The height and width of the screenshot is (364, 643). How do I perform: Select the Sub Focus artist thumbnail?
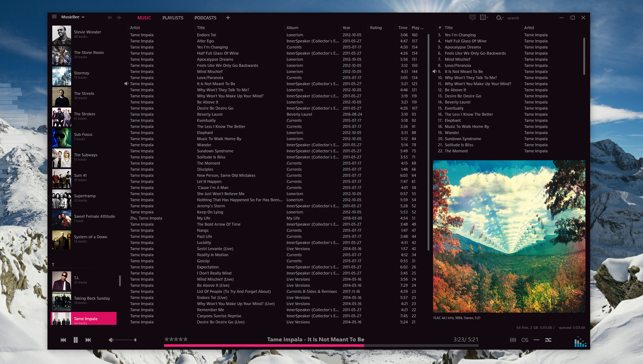coord(61,137)
